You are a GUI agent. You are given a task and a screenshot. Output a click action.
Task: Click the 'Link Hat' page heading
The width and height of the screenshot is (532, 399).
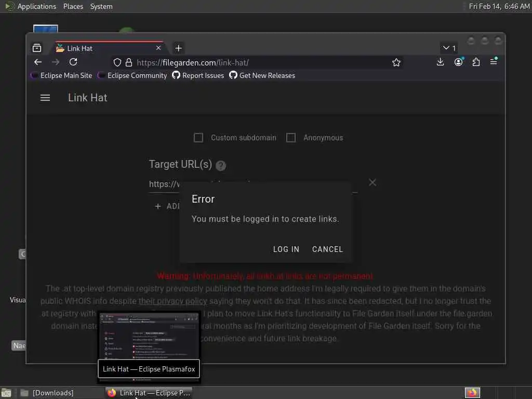point(87,98)
